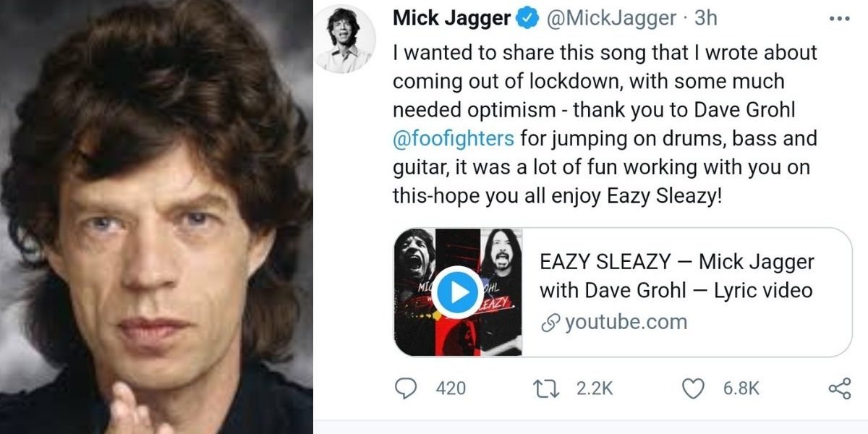Click the 6.8K likes count

(741, 388)
